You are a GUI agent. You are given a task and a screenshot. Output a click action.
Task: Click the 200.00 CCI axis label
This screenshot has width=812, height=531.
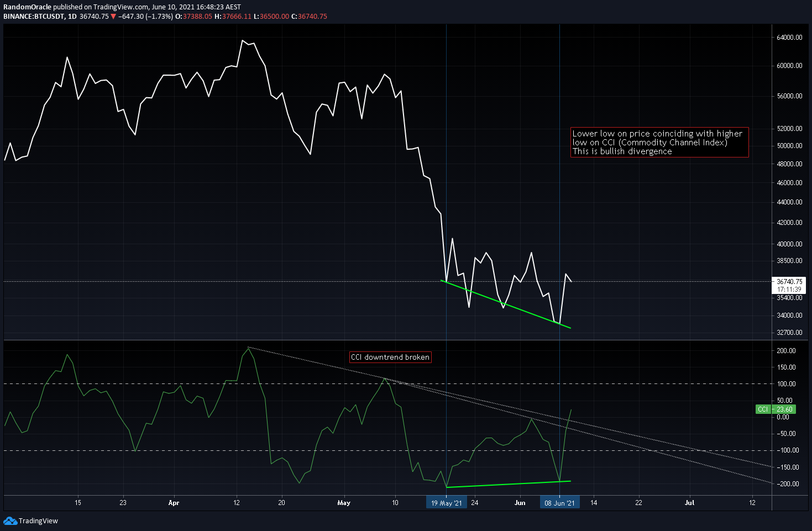(786, 351)
